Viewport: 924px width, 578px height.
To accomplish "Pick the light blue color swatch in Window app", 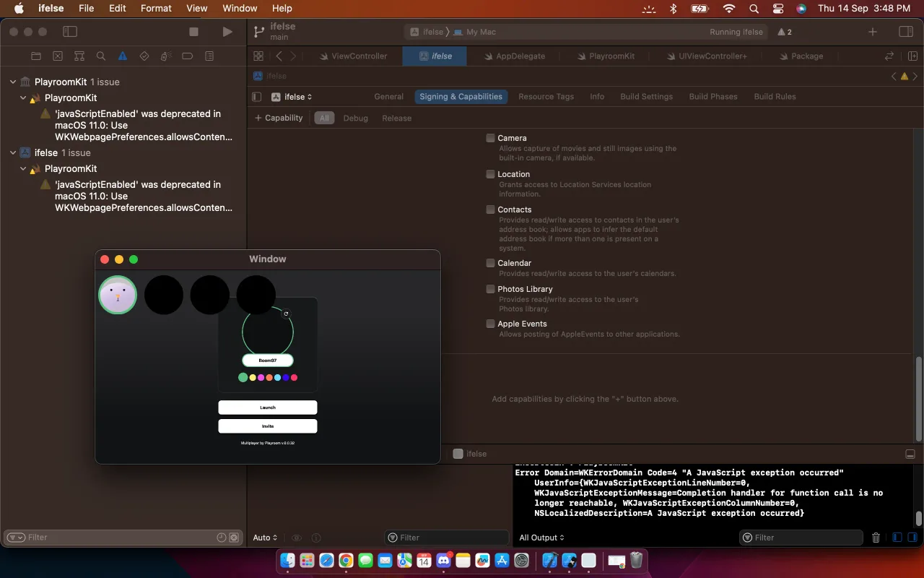I will (x=277, y=378).
